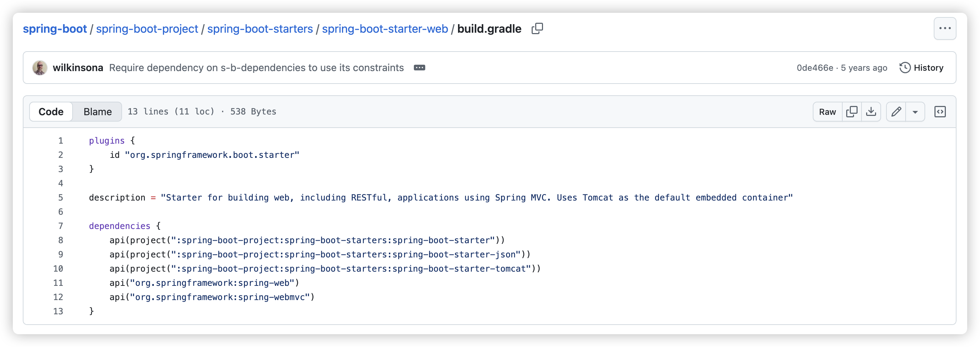The image size is (980, 347).
Task: Expand commit message ellipsis button
Action: point(419,68)
